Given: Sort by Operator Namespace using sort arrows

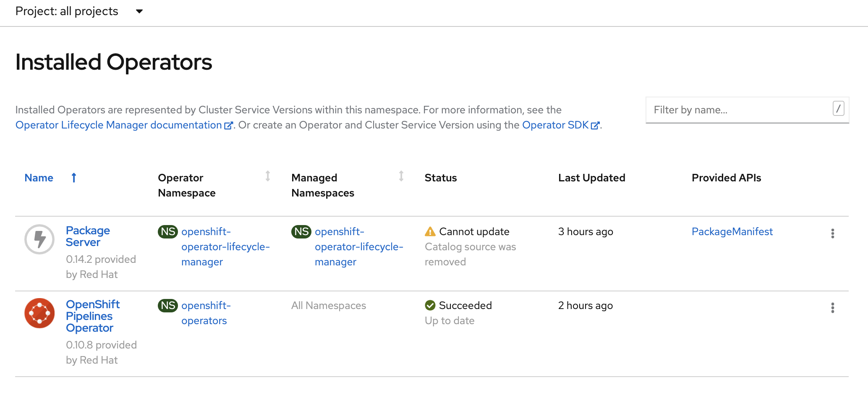Looking at the screenshot, I should click(x=267, y=176).
